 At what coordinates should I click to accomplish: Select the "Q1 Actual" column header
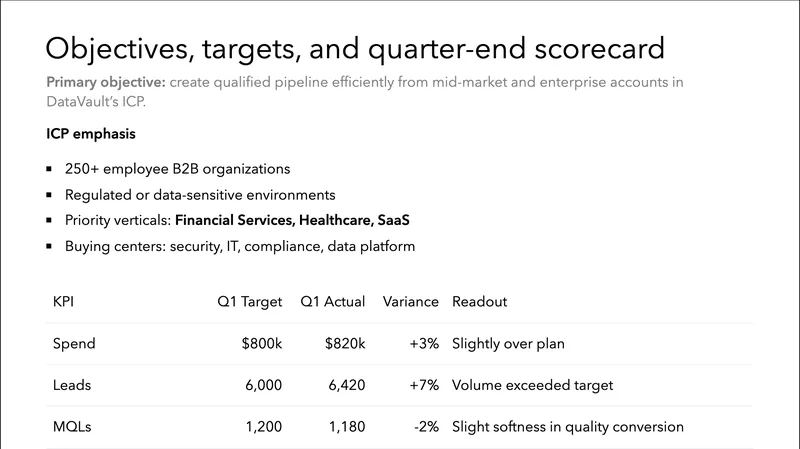tap(332, 301)
